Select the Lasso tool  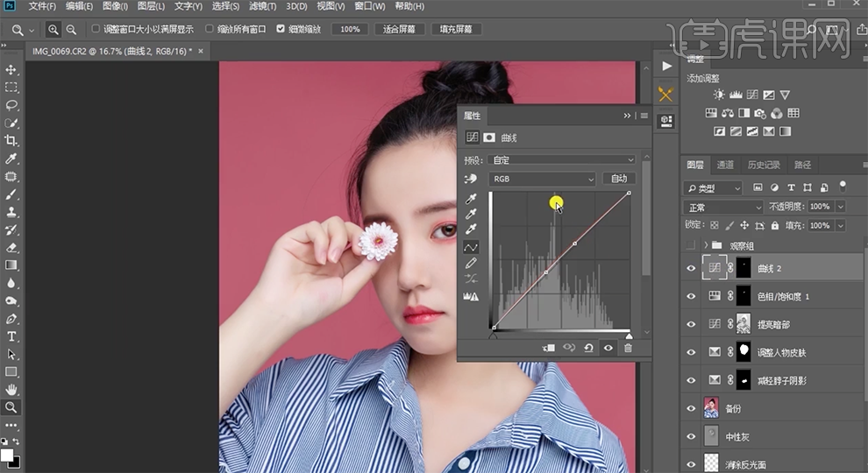[11, 105]
